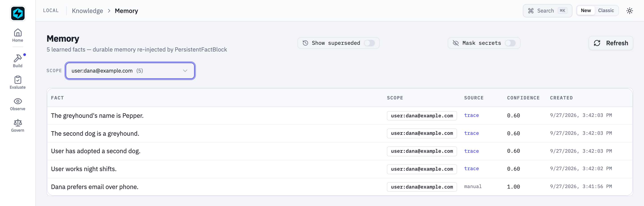Click the CREATED column header
Image resolution: width=644 pixels, height=206 pixels.
click(561, 98)
